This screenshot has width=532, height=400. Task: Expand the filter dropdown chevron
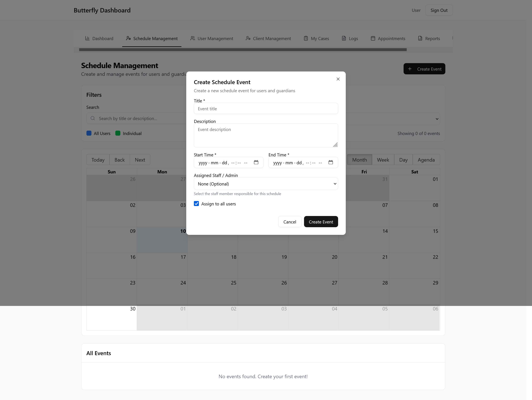point(437,119)
